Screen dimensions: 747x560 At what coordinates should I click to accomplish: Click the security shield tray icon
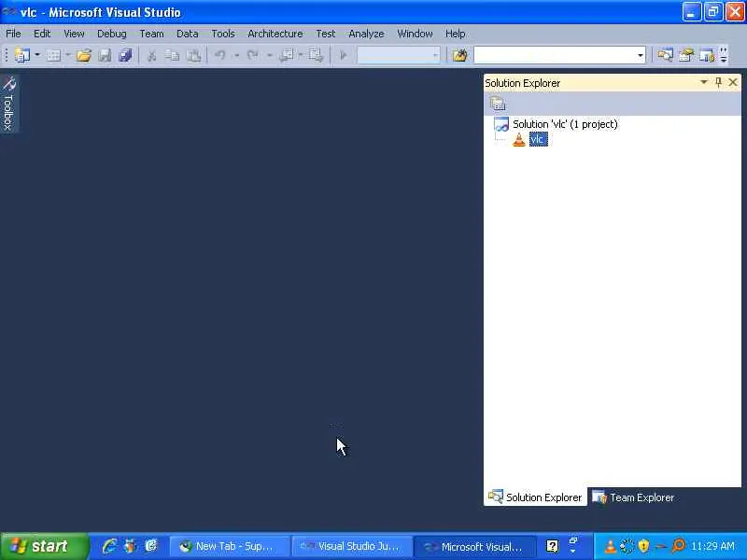pos(643,546)
